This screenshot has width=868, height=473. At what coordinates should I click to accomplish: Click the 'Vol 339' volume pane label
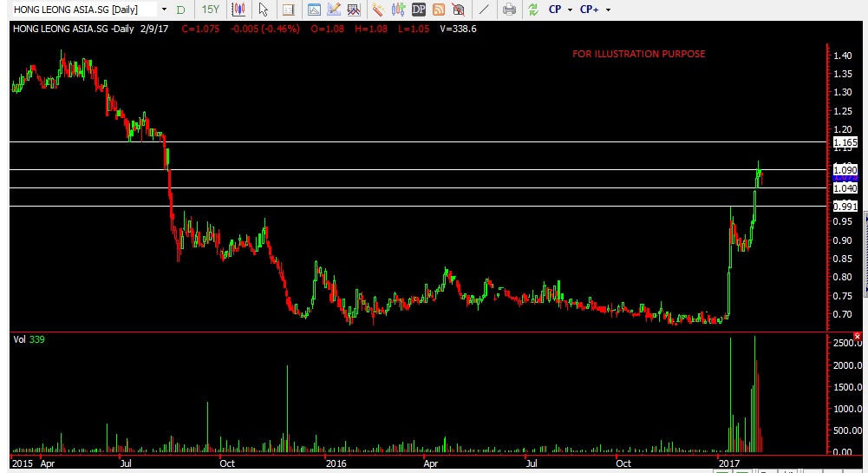29,339
